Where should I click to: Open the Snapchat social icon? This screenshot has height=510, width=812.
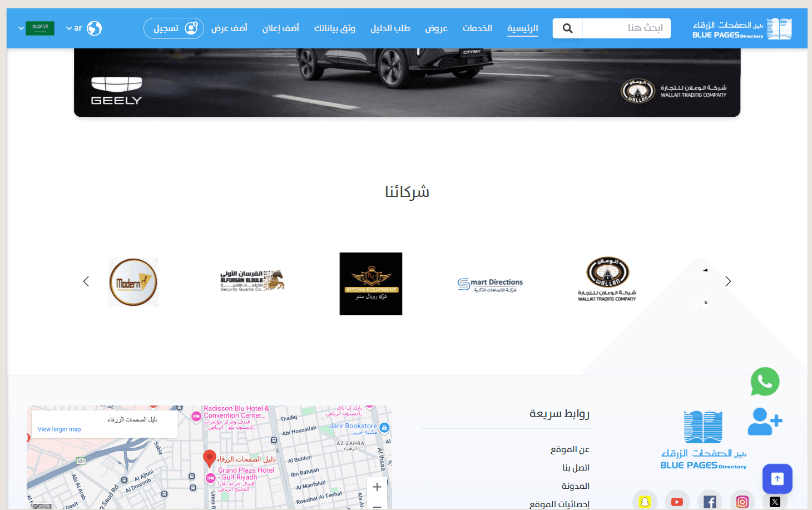[x=645, y=502]
